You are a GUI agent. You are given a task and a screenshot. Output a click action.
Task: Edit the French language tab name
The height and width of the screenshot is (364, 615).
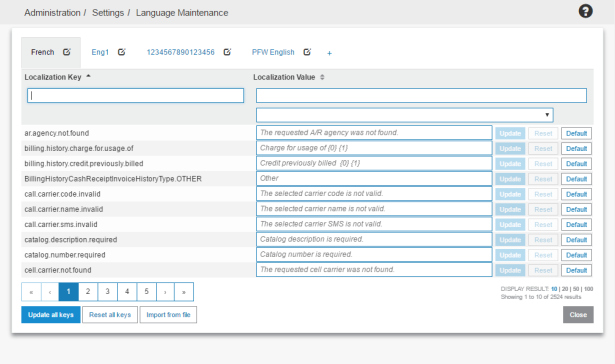pos(67,52)
